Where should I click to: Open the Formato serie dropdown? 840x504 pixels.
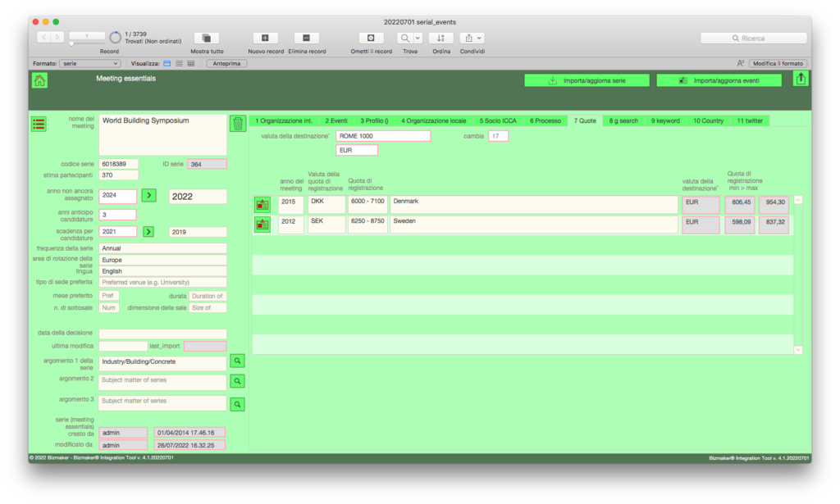[x=89, y=63]
